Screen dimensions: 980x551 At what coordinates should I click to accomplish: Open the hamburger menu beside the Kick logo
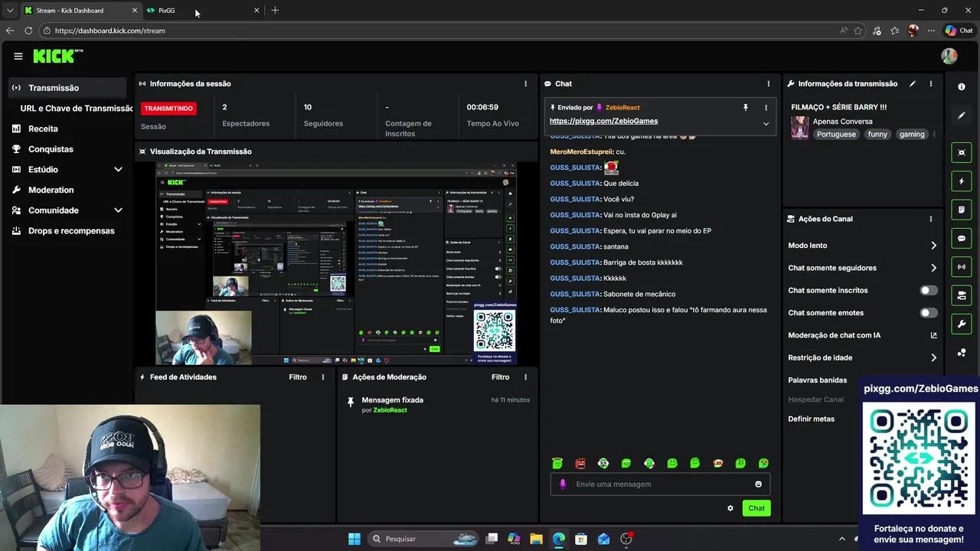click(x=18, y=56)
